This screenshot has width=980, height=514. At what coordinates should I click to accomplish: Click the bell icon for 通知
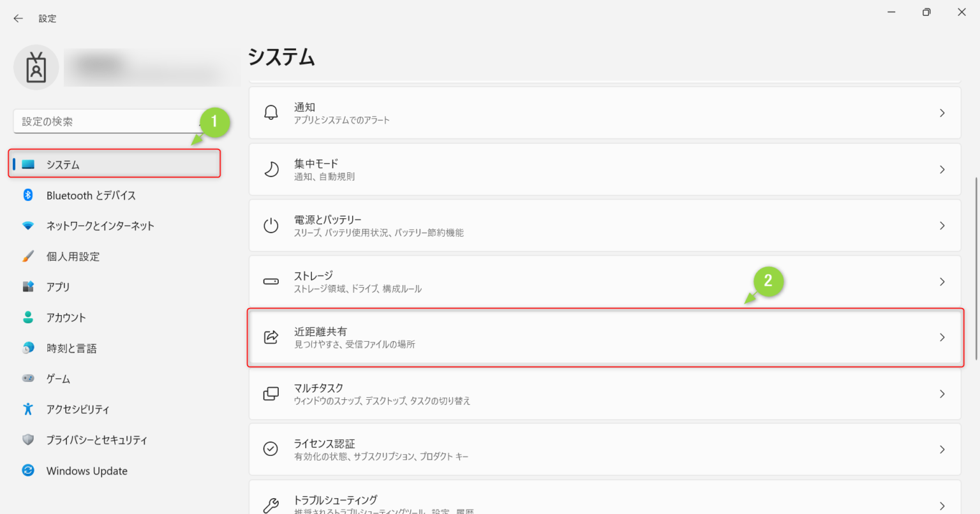click(271, 113)
